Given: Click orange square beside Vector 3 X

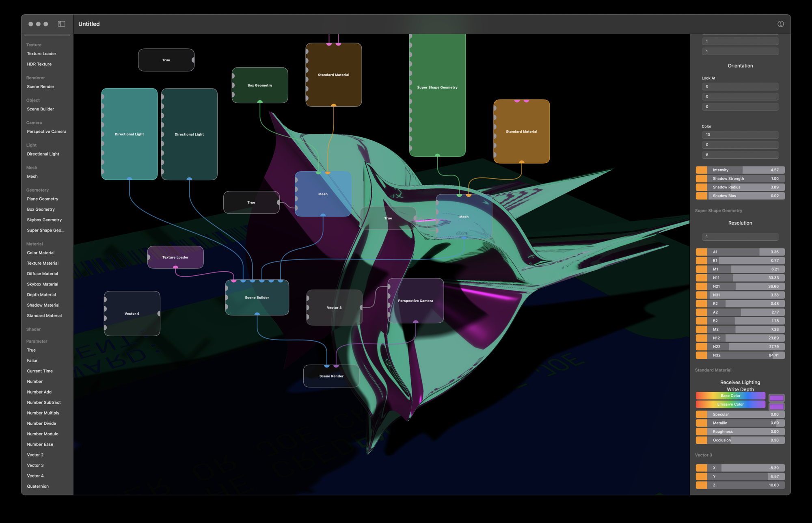Looking at the screenshot, I should coord(701,468).
